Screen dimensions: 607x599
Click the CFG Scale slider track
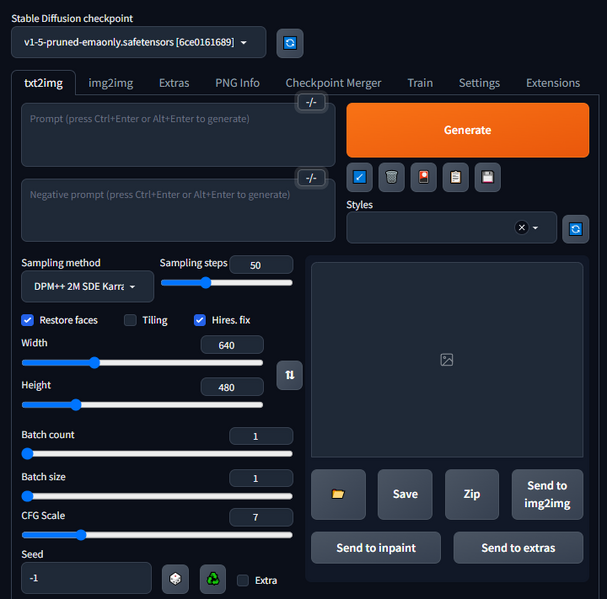pyautogui.click(x=157, y=535)
